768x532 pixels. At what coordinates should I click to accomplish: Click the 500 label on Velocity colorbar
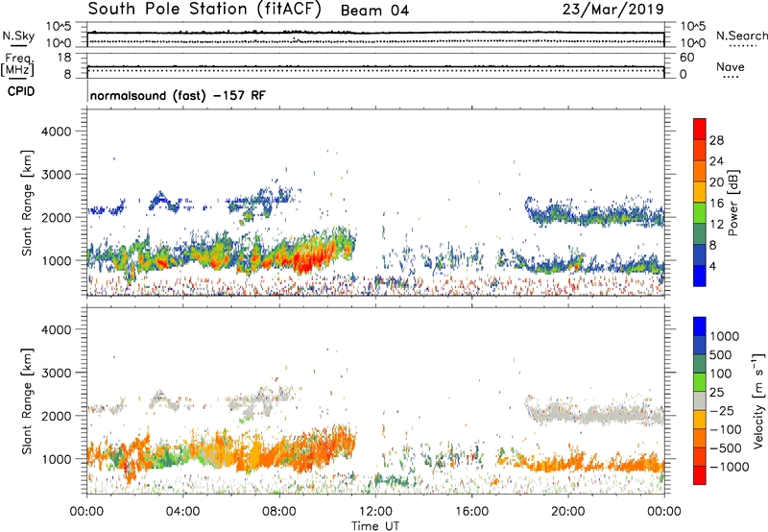tap(723, 355)
